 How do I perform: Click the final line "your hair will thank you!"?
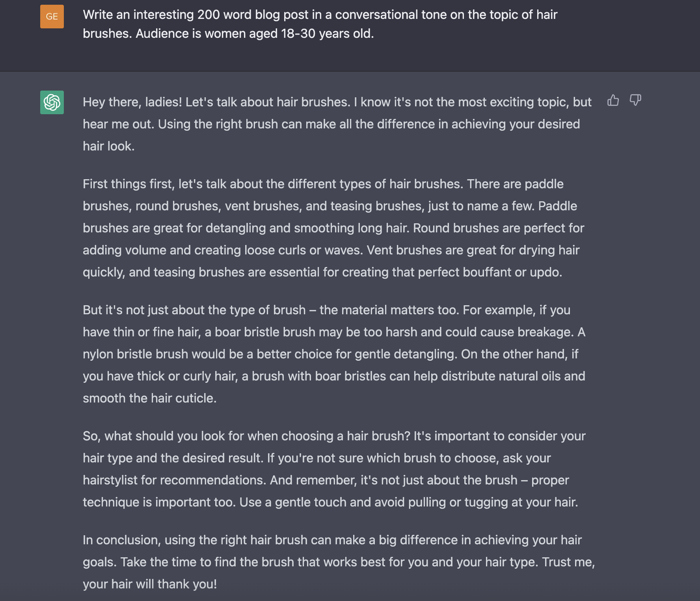150,584
